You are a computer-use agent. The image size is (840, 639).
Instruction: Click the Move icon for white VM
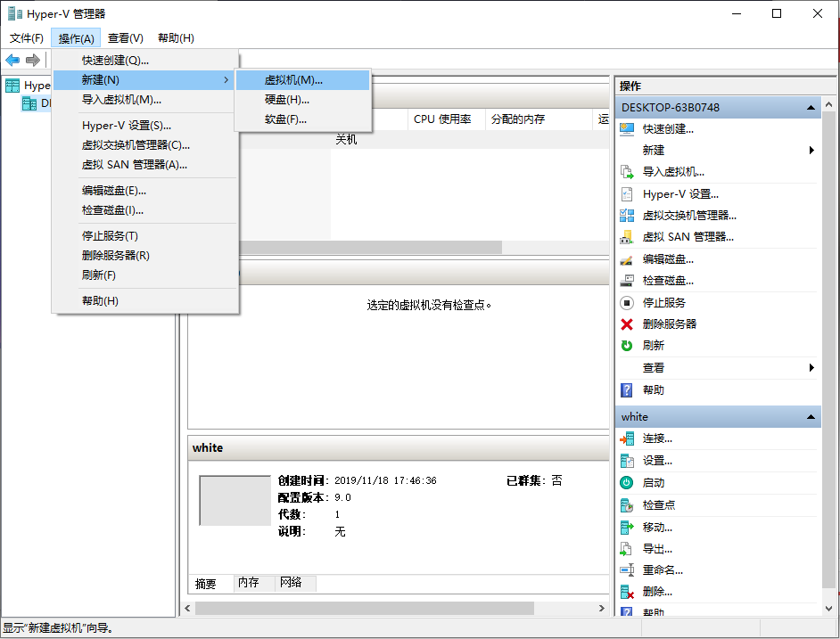click(627, 528)
